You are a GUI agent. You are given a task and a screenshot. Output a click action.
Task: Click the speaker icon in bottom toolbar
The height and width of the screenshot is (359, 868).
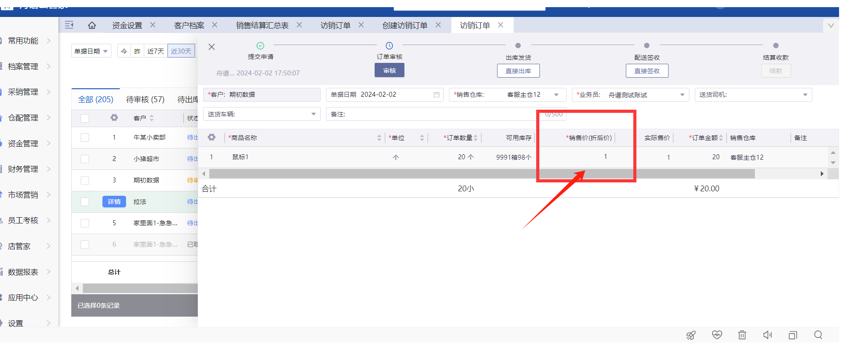[x=767, y=335]
